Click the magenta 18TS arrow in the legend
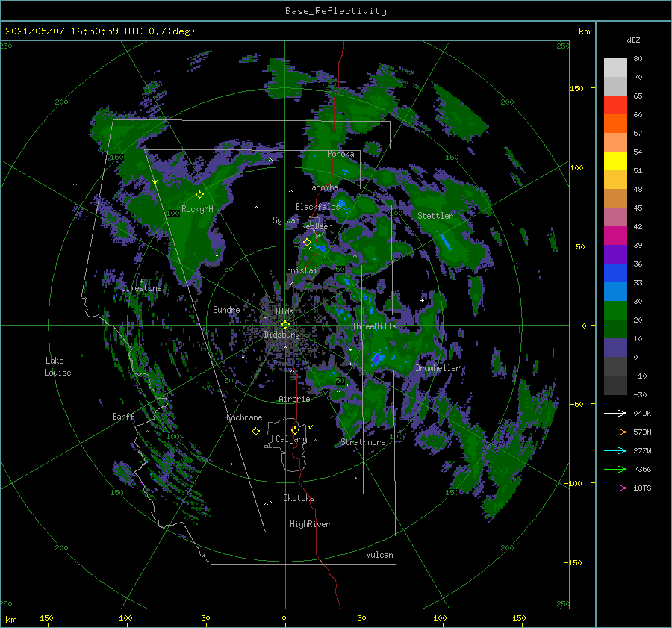The width and height of the screenshot is (672, 628). [x=615, y=488]
